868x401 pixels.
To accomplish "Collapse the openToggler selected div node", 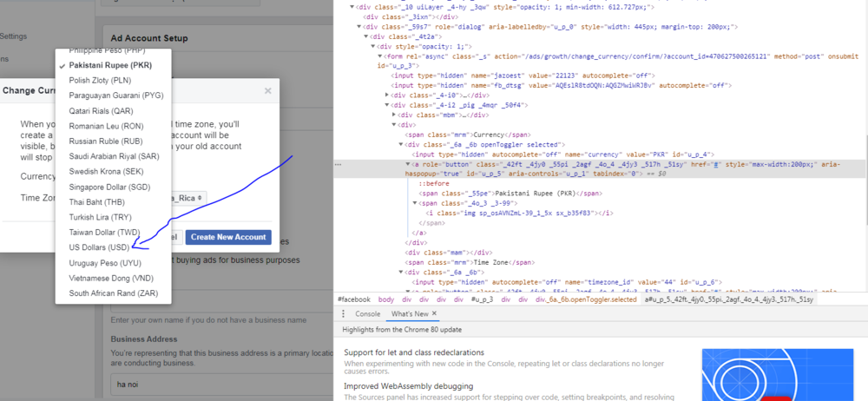I will coord(401,145).
